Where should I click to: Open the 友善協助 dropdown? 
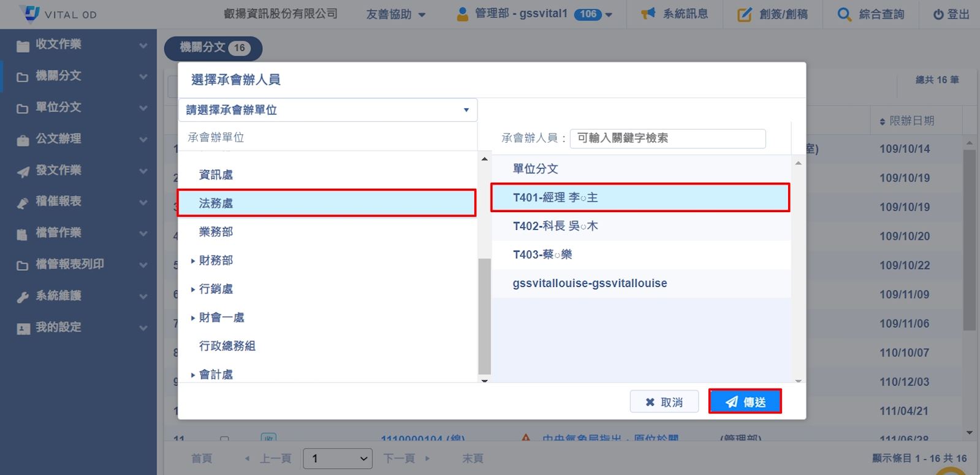pyautogui.click(x=396, y=14)
